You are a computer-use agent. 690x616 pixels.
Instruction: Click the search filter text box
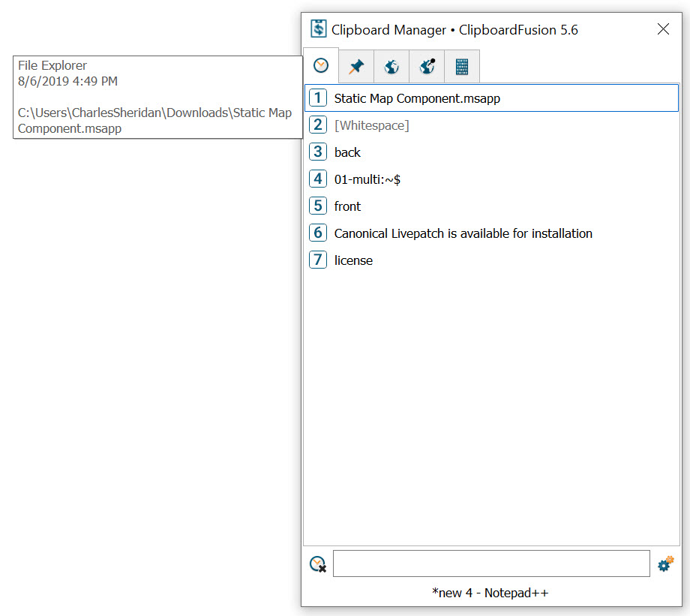pos(490,563)
